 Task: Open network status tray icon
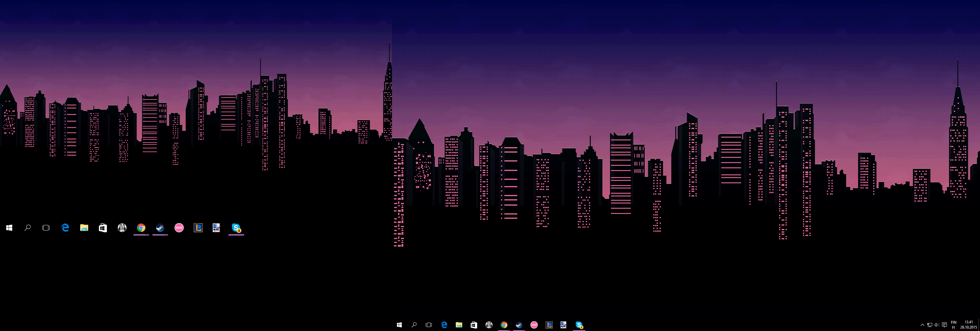[929, 325]
